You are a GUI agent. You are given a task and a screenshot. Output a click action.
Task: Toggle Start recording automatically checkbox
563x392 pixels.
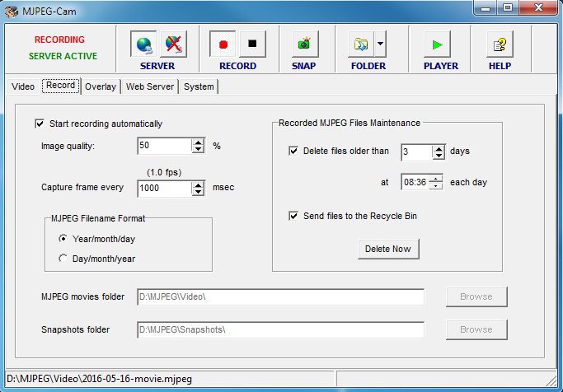click(39, 124)
